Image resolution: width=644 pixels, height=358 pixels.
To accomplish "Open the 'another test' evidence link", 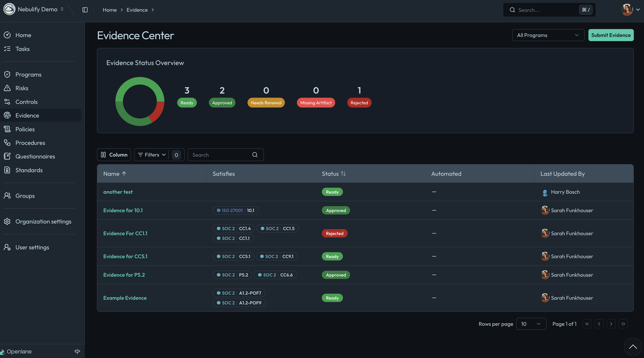I will point(118,192).
